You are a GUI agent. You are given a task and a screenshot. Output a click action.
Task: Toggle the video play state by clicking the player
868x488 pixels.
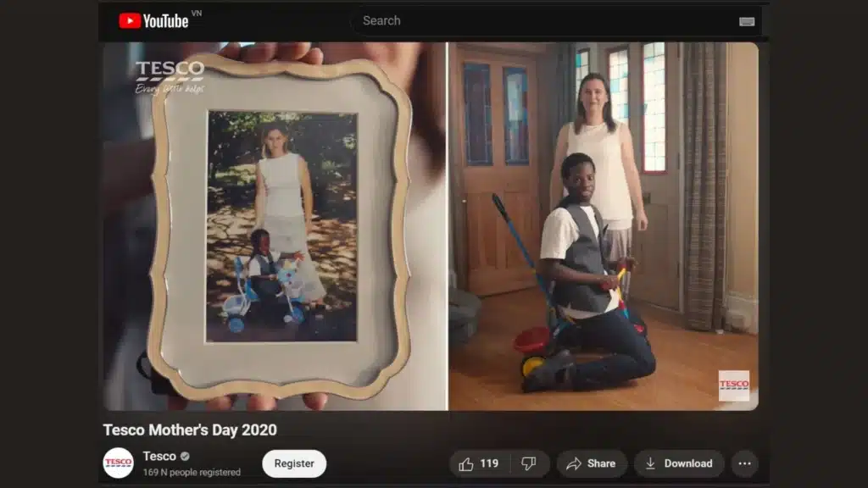[x=434, y=225]
